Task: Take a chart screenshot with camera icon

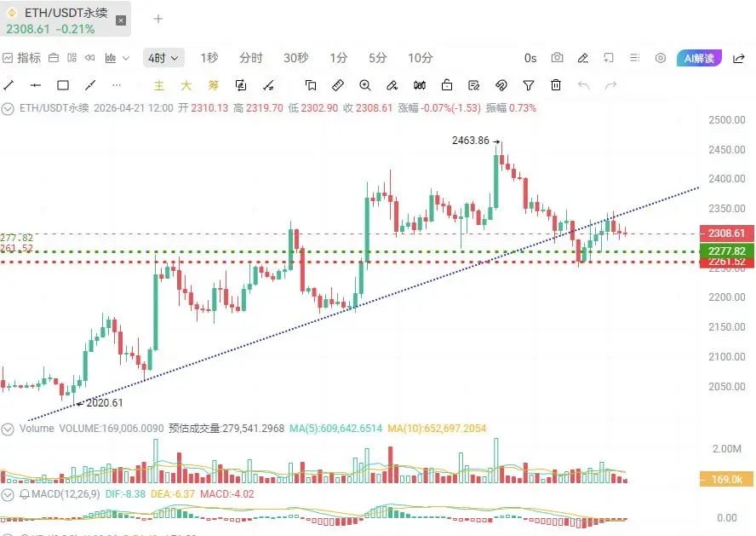Action: (x=557, y=58)
